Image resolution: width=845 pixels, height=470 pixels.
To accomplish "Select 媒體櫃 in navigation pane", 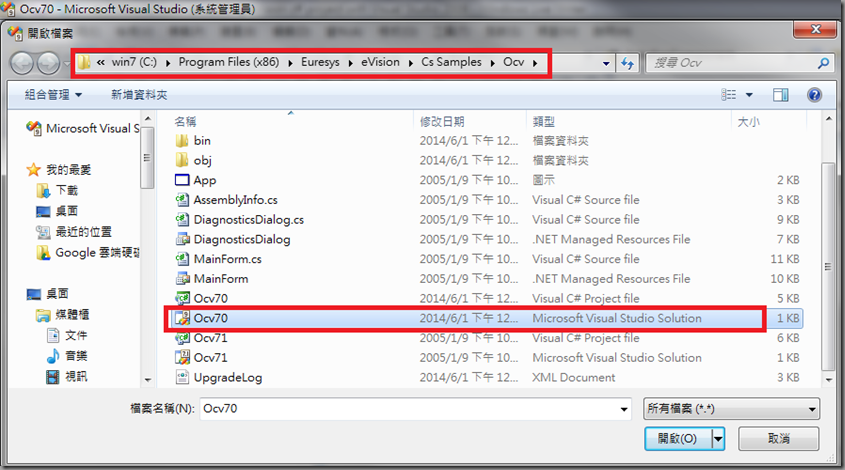I will [x=72, y=314].
